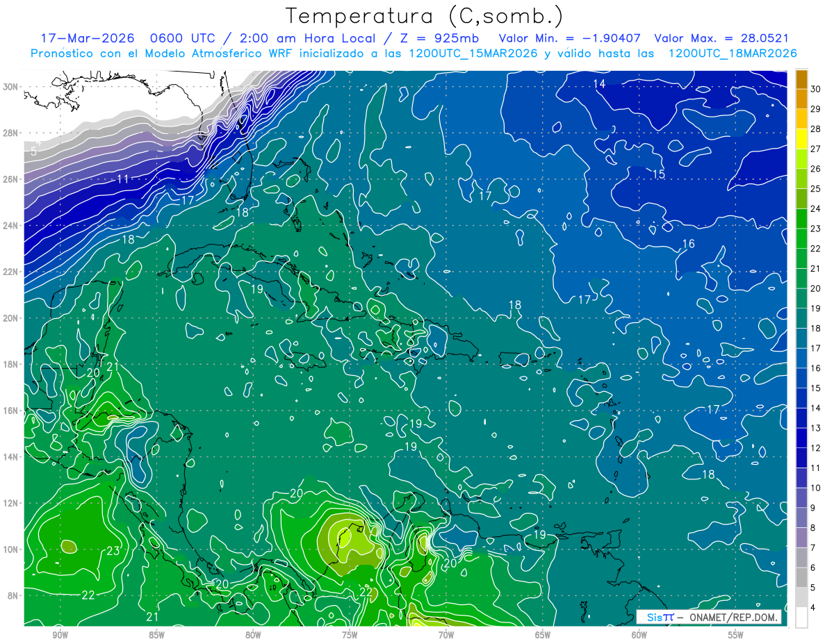Click the '55W' longitude label

[x=736, y=635]
